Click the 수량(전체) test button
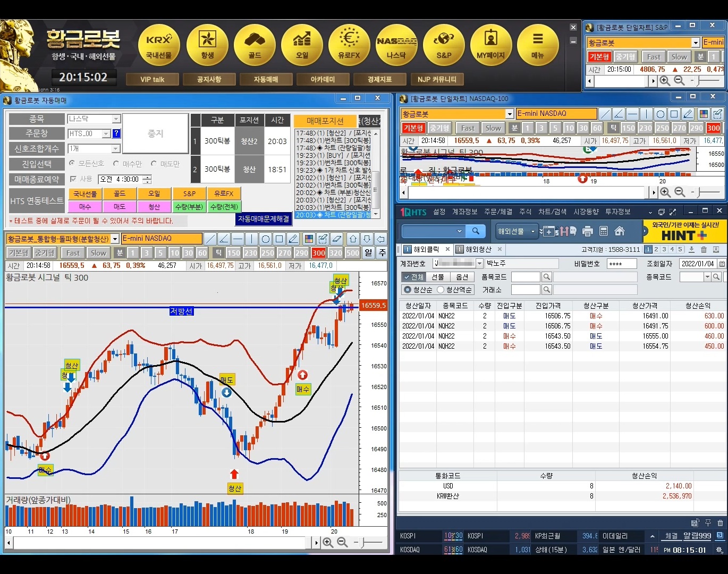The image size is (728, 574). click(x=224, y=207)
